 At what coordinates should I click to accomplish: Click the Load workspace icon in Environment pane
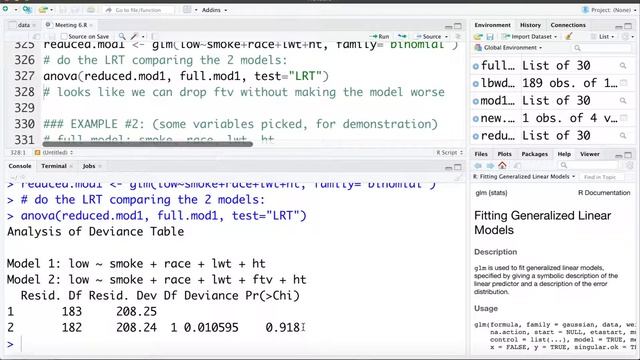[x=478, y=37]
